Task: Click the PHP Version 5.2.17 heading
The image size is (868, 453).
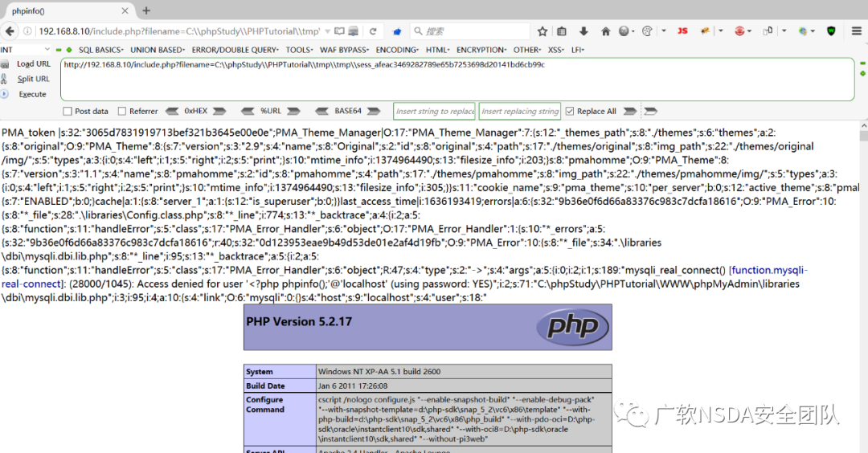Action: [299, 322]
